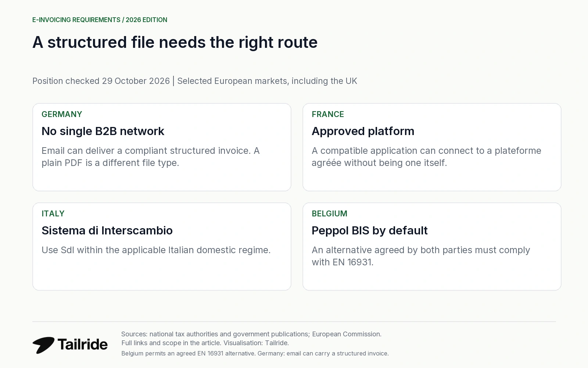Viewport: 588px width, 368px height.
Task: Click 'Sistema di Interscambio' heading
Action: click(x=107, y=230)
